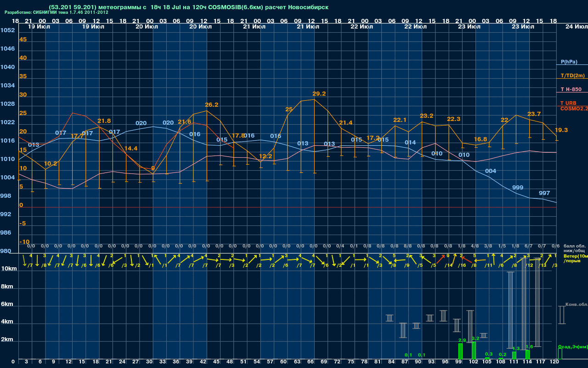
Task: Select the Ветер(10м) wind legend label
Action: 576,255
